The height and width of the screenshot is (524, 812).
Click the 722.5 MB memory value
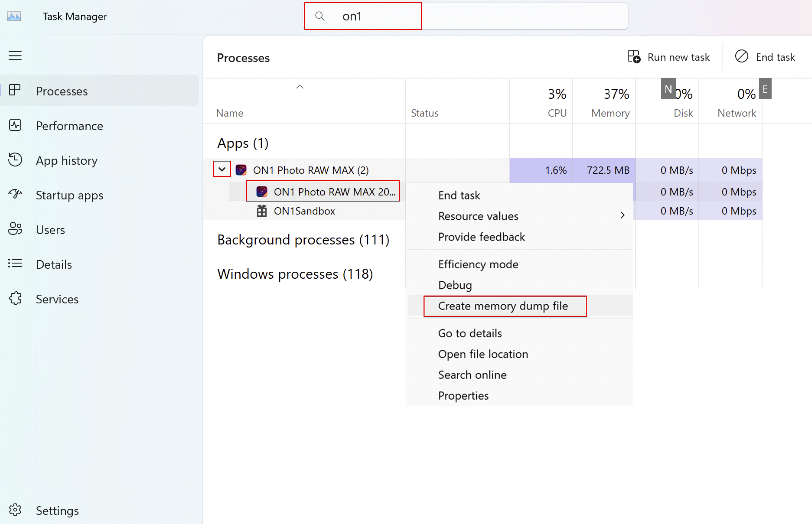tap(608, 170)
